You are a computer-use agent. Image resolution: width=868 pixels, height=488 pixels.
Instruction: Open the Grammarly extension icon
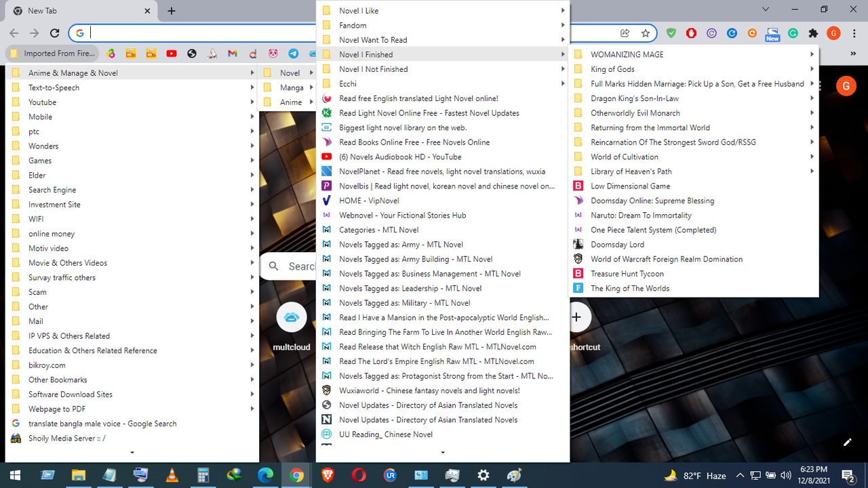coord(793,33)
